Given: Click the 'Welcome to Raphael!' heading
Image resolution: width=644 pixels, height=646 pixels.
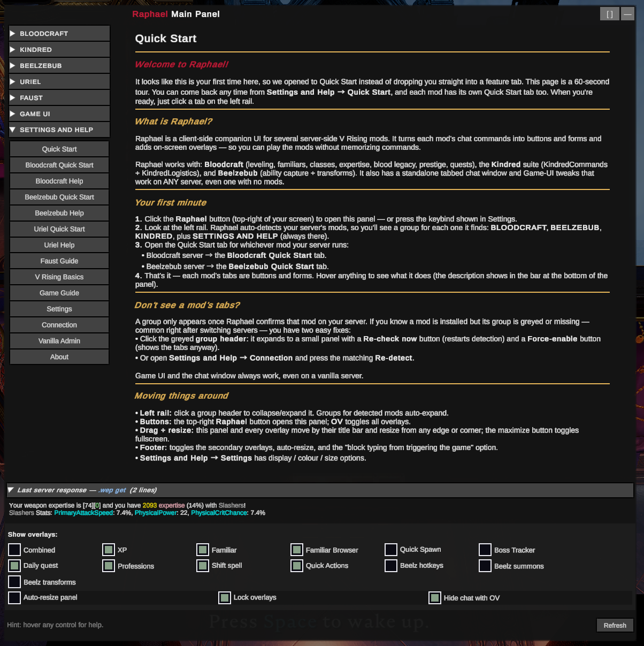Looking at the screenshot, I should point(181,64).
